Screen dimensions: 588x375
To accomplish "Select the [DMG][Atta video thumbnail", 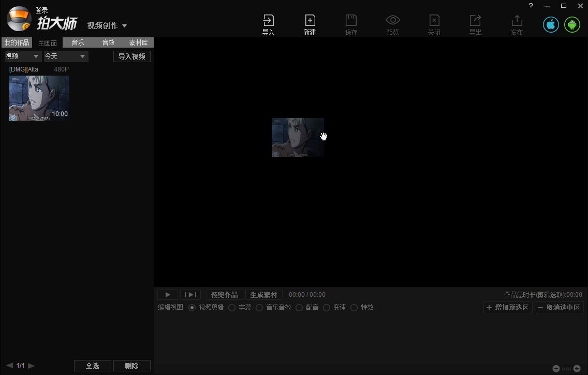I will [39, 97].
